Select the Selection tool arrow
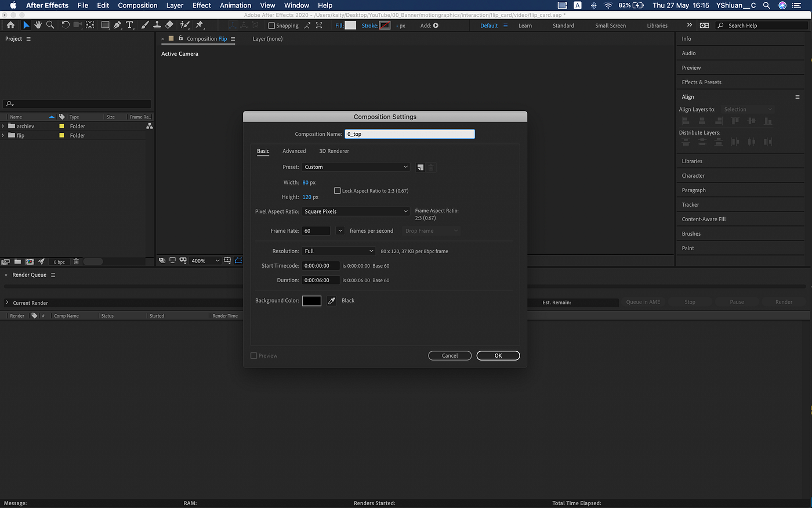Viewport: 812px width, 508px height. tap(26, 25)
